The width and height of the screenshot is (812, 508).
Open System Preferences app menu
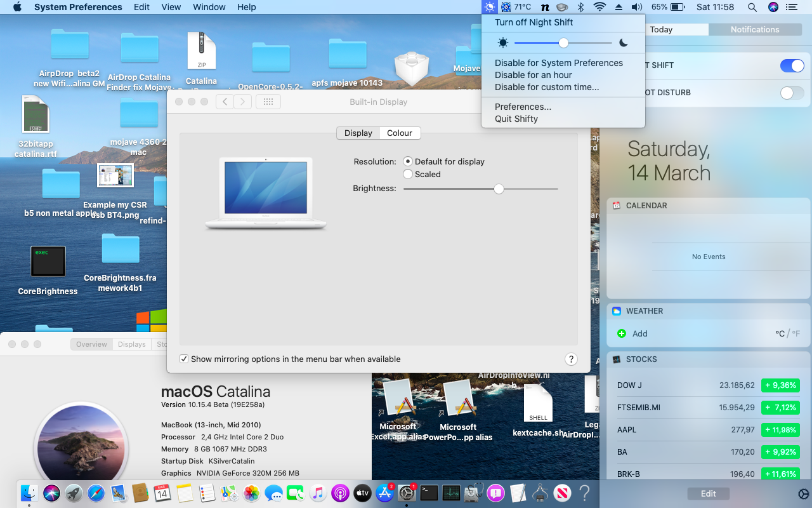pos(78,7)
